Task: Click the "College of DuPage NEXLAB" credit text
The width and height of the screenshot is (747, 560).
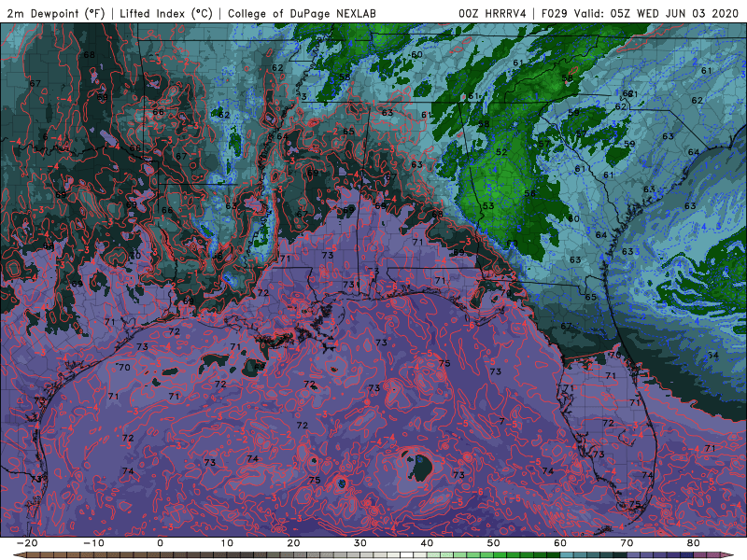Action: point(302,13)
